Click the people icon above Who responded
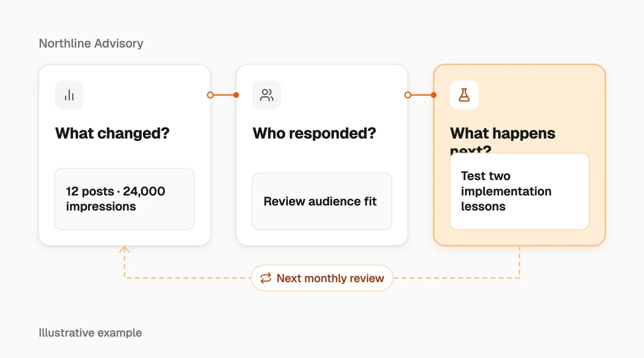This screenshot has width=644, height=358. 266,95
